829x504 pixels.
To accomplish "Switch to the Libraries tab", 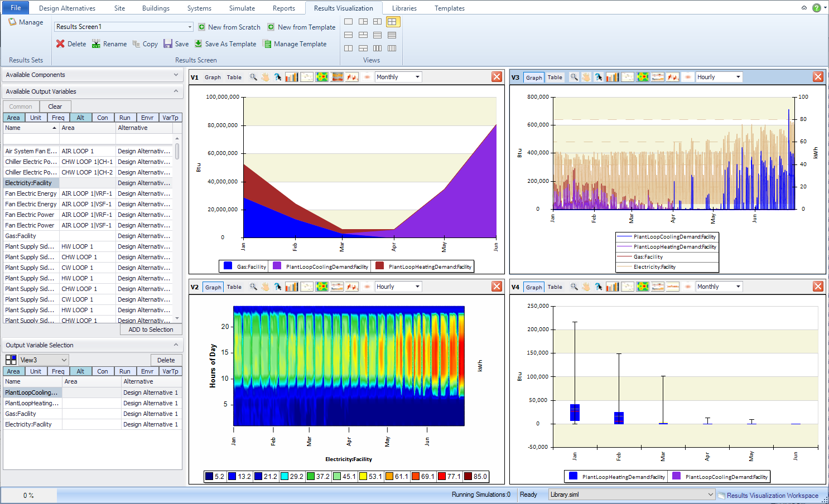I will coord(404,8).
